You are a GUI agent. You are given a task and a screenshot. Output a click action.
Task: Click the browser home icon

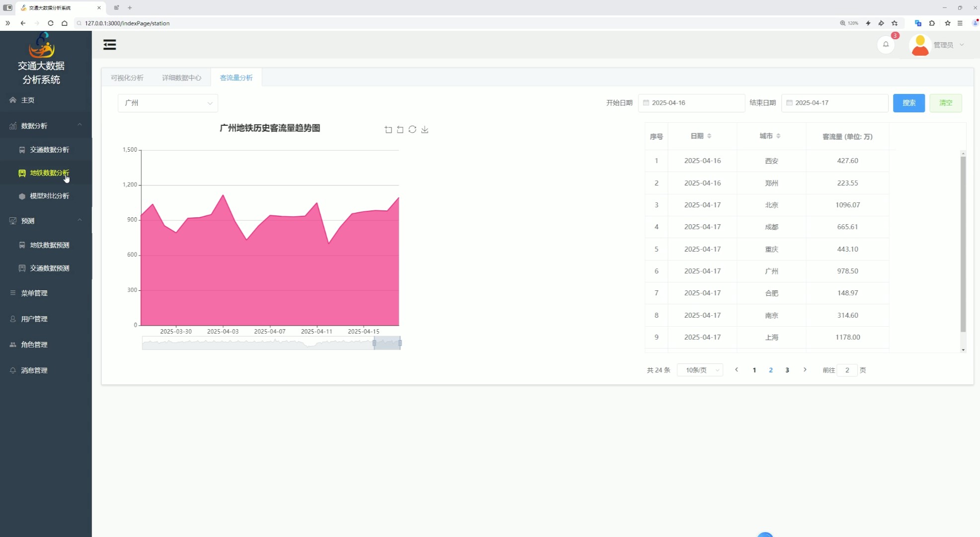(64, 23)
